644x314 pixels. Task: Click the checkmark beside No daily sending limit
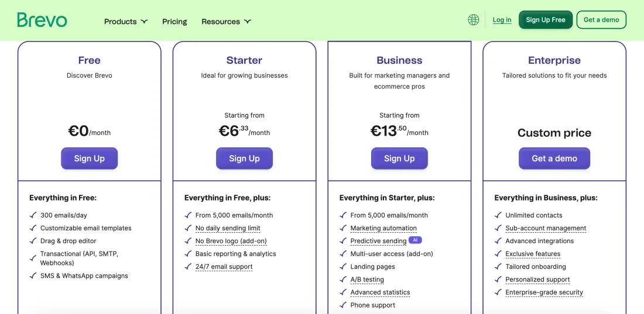coord(189,228)
